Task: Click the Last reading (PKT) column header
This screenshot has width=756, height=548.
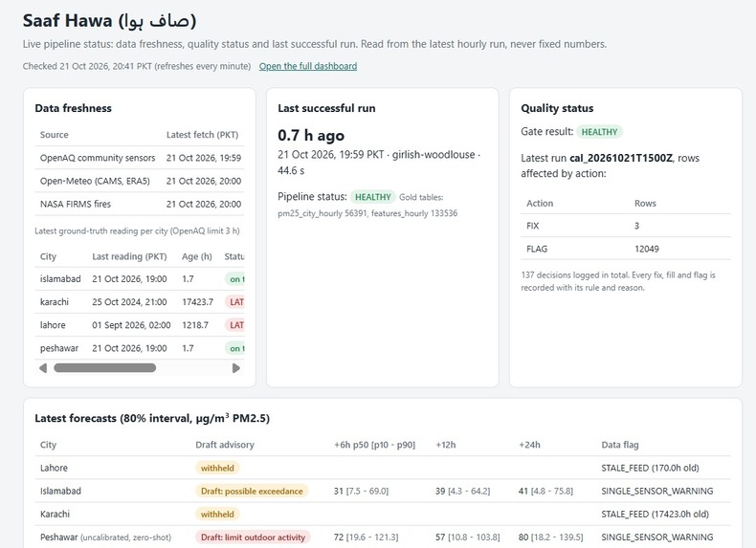Action: click(129, 257)
